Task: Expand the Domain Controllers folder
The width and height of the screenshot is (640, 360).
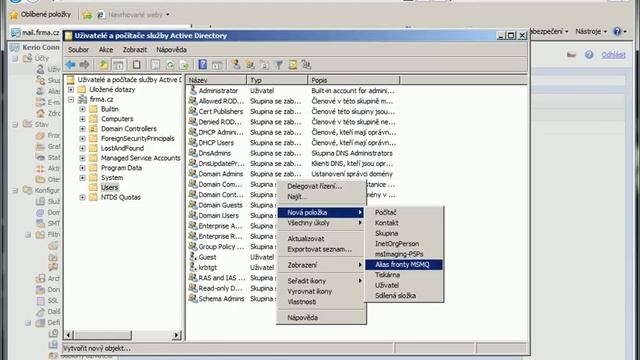Action: pyautogui.click(x=82, y=129)
